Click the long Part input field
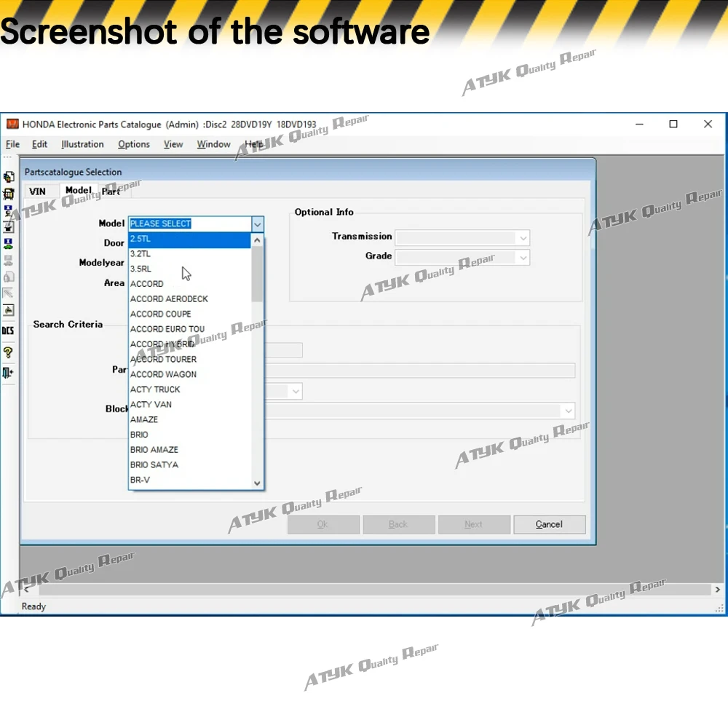The height and width of the screenshot is (728, 728). pyautogui.click(x=420, y=371)
